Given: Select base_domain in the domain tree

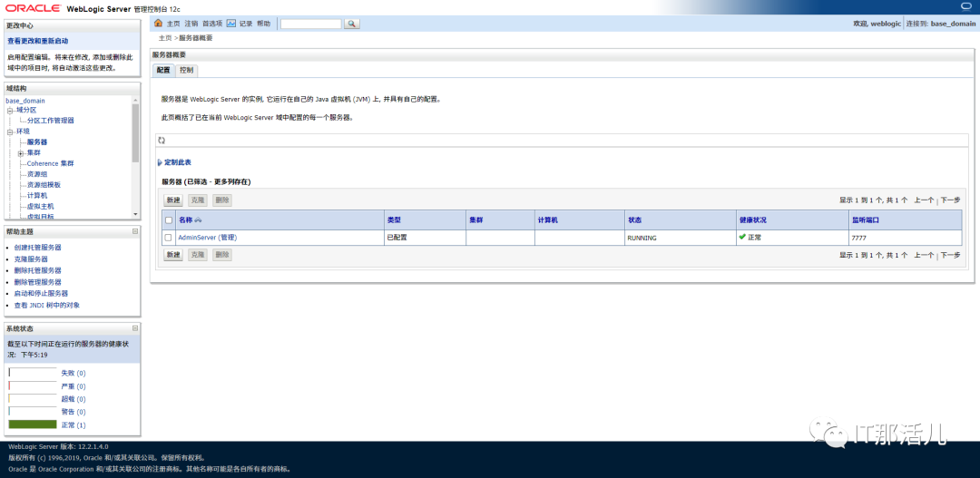Looking at the screenshot, I should click(25, 101).
